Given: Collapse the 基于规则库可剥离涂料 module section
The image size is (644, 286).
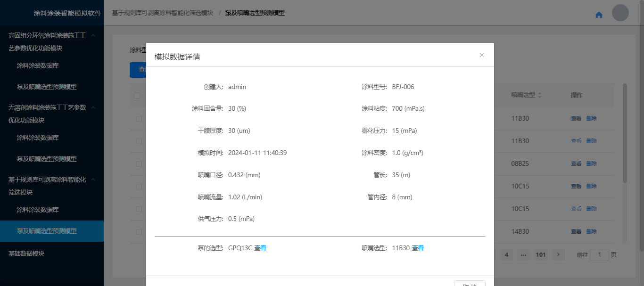Looking at the screenshot, I should 93,180.
